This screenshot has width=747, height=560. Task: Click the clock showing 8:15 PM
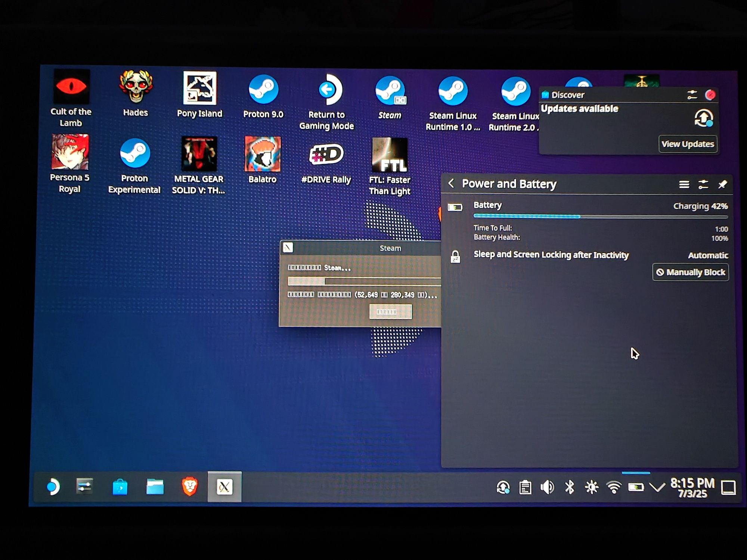tap(692, 488)
